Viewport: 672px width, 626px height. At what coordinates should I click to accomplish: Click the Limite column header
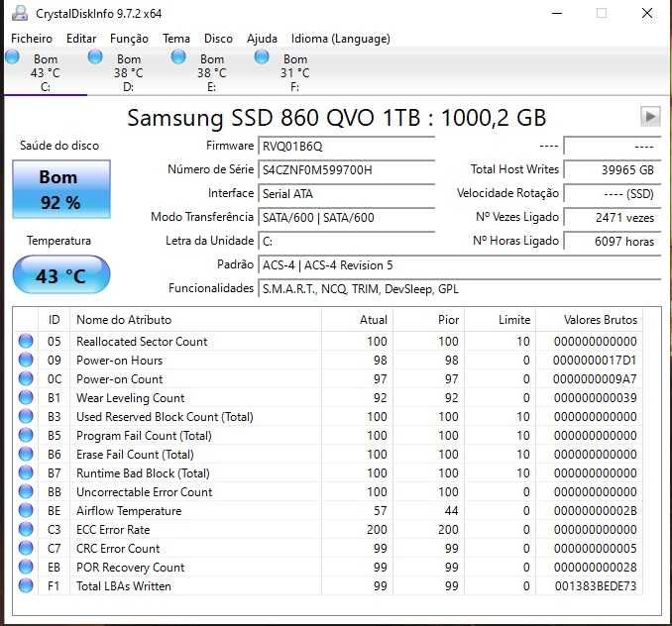click(501, 319)
